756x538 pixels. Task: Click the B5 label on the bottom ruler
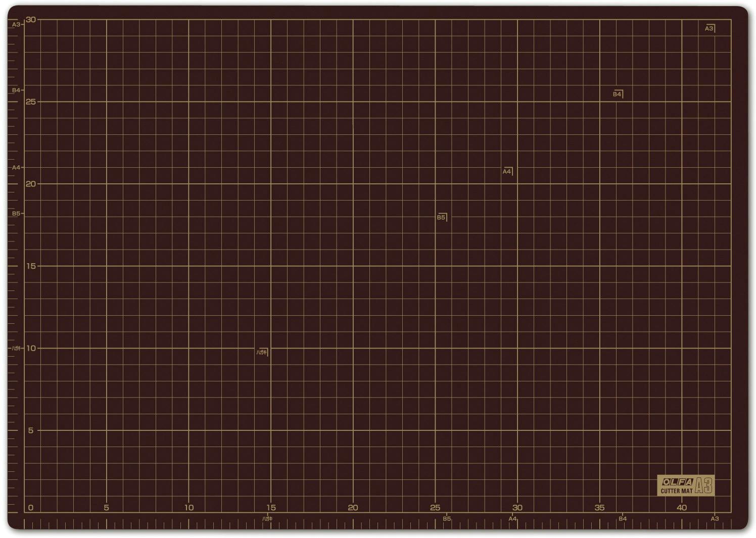447,519
